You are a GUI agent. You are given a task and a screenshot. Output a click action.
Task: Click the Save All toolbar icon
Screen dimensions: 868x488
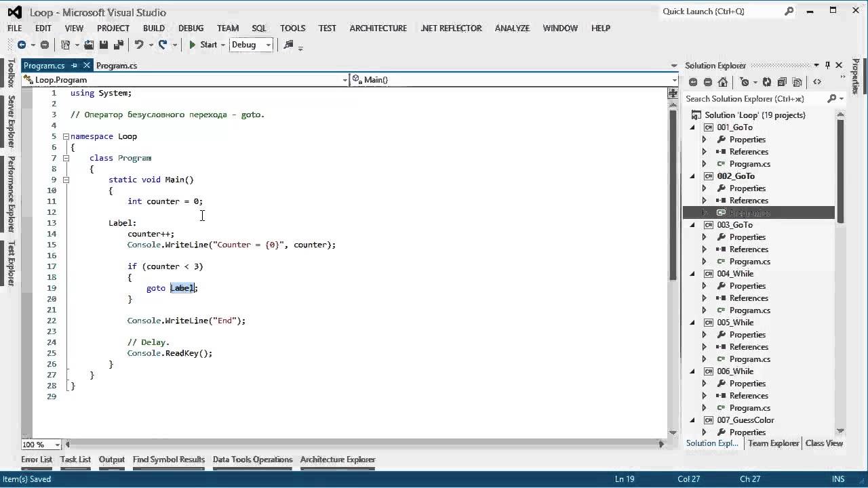118,45
